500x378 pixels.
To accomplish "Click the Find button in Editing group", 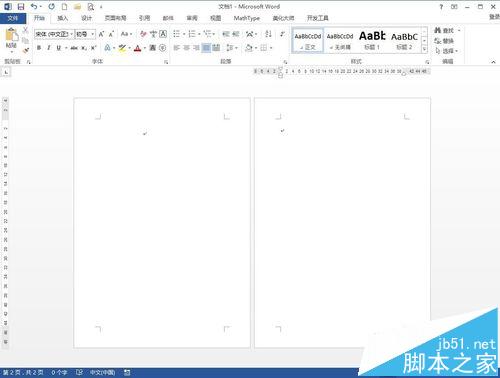I will (x=447, y=30).
